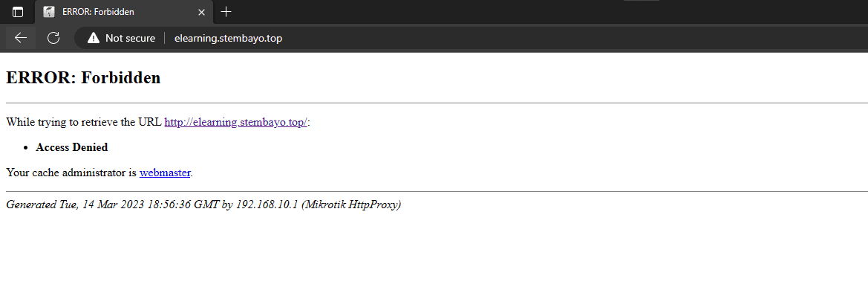This screenshot has width=868, height=293.
Task: Open the webmaster email link
Action: (165, 173)
